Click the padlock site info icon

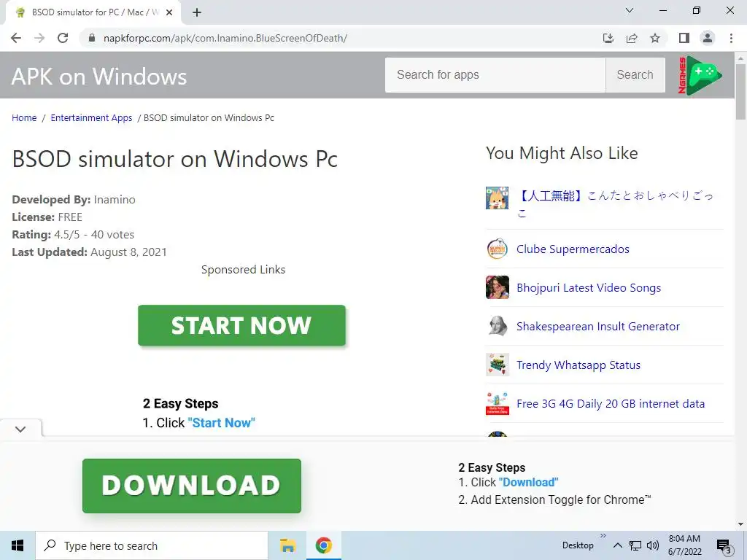pos(92,38)
